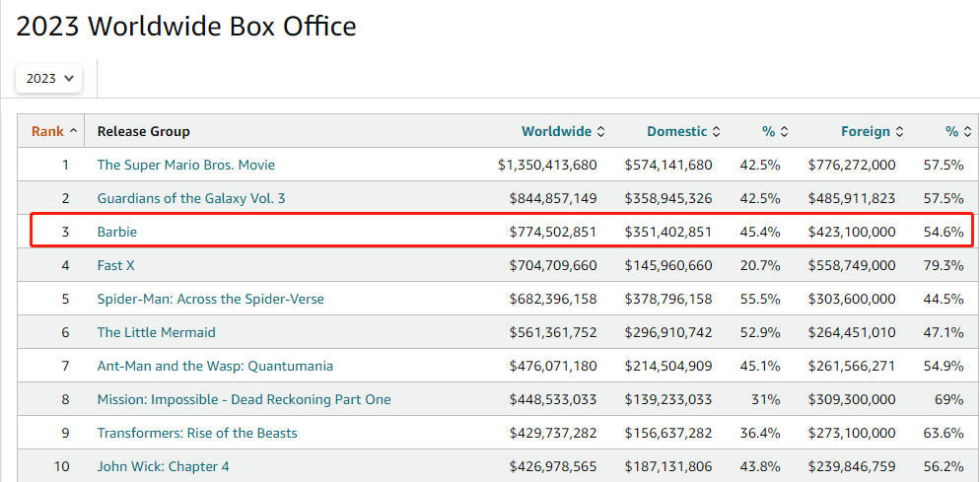Sort by Worldwide gross column

pos(557,131)
